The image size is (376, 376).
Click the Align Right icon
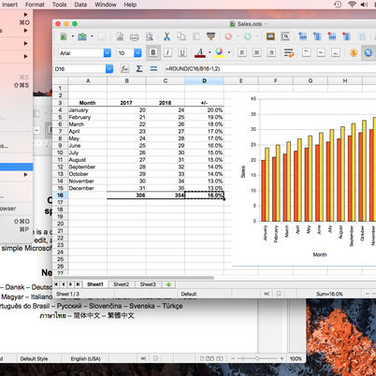(x=272, y=53)
